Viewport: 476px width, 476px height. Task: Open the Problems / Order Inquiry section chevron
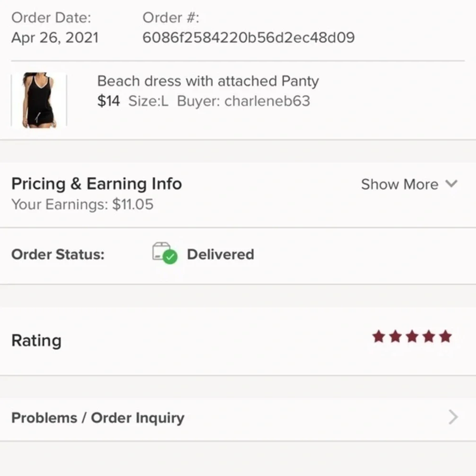click(453, 417)
